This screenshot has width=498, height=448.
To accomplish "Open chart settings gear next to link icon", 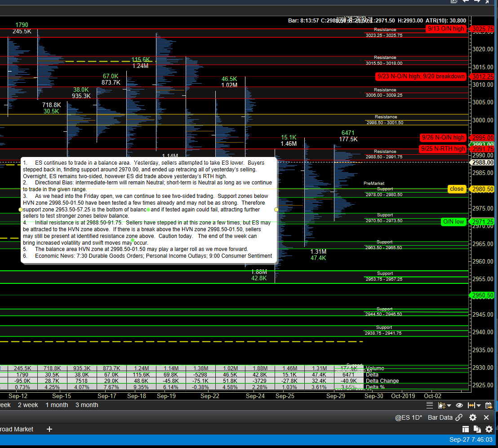I will (472, 417).
